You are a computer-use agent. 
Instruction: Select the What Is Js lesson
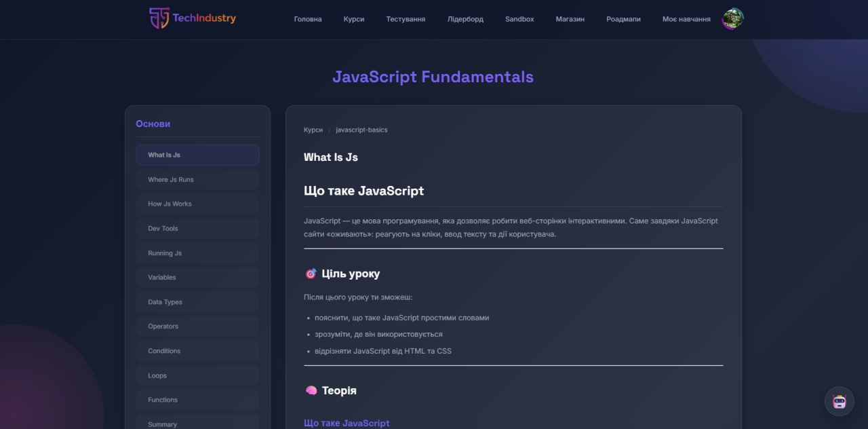pyautogui.click(x=197, y=155)
